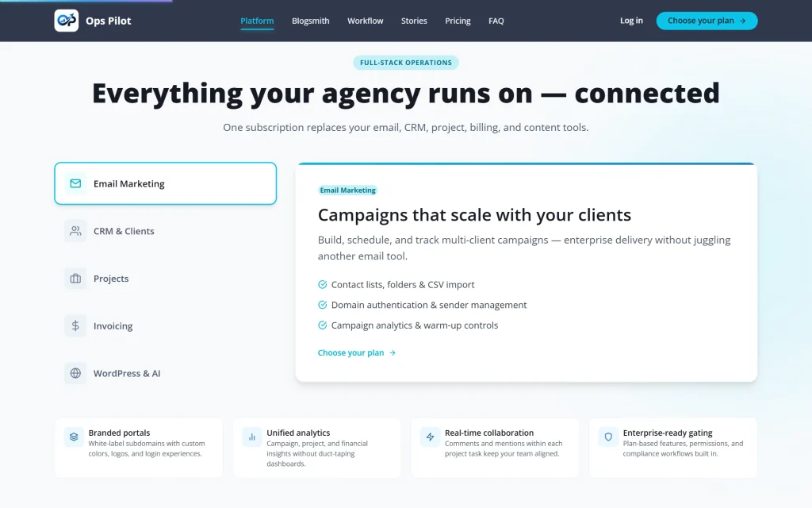Click the FULL-STACK OPERATIONS badge
Image resolution: width=812 pixels, height=508 pixels.
[x=406, y=63]
